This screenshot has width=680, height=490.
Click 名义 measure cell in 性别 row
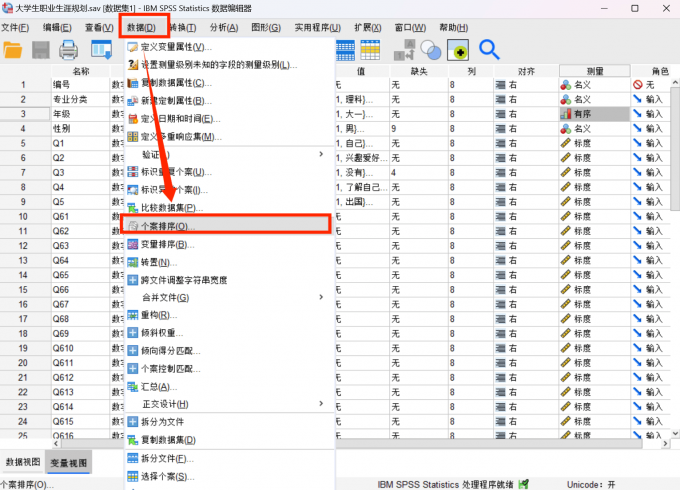(x=595, y=129)
